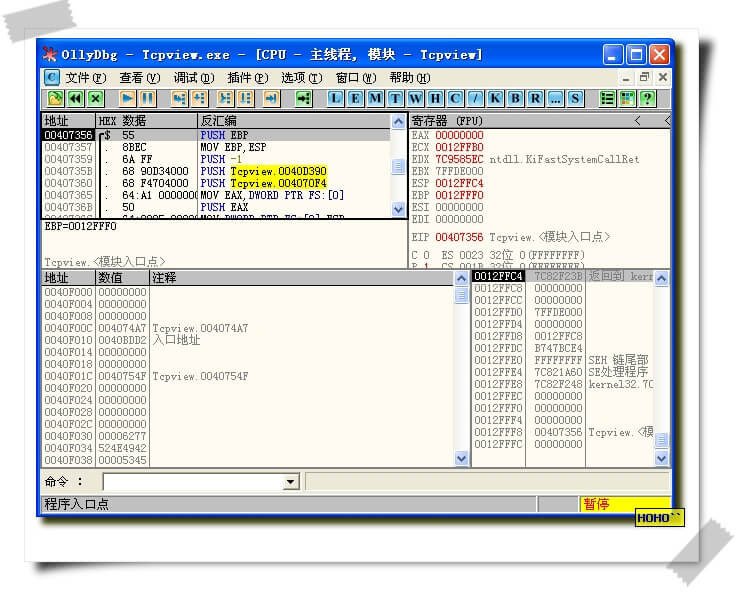Viewport: 739px width, 592px height.
Task: Click the Open file toolbar icon
Action: click(55, 99)
